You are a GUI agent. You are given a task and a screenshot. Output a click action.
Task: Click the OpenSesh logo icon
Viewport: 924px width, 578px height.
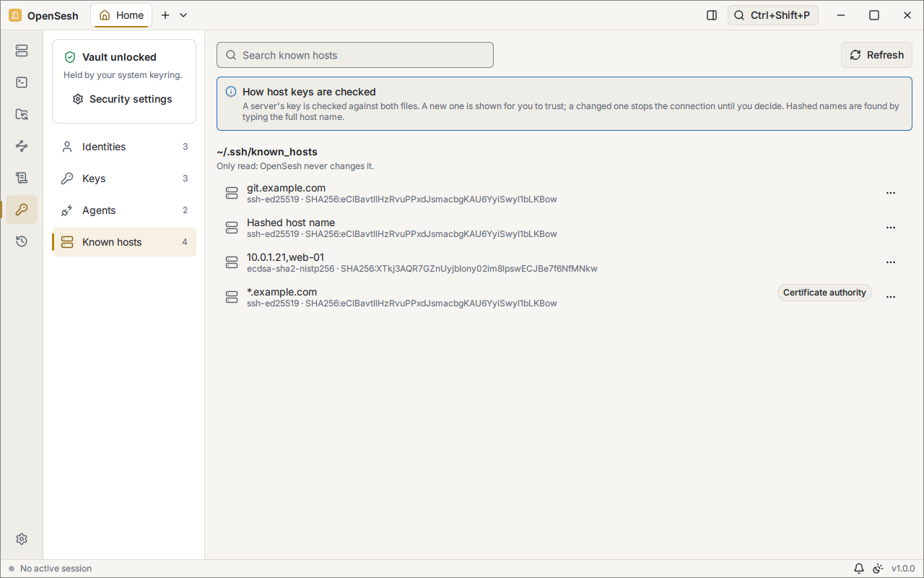pos(15,15)
